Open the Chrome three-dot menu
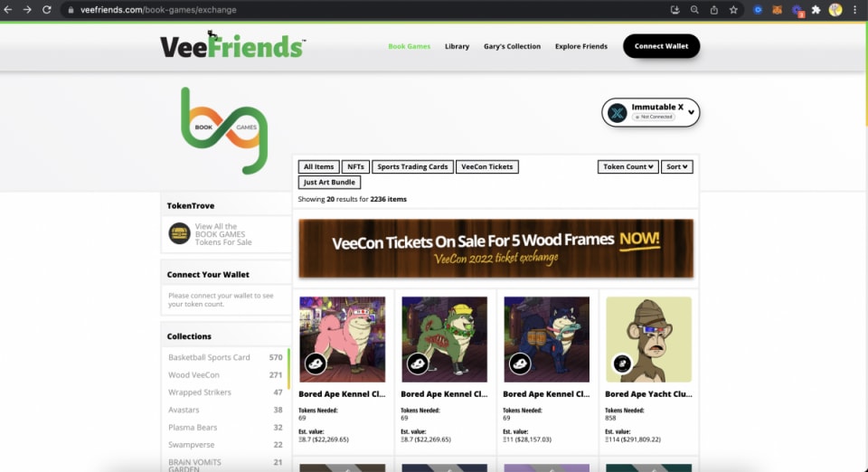The image size is (868, 472). (x=856, y=9)
